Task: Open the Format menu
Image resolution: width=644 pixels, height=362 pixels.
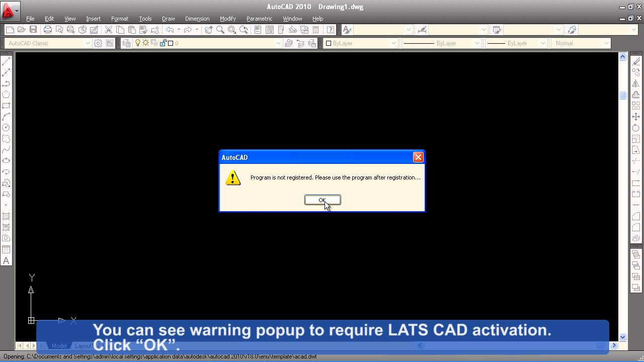Action: coord(120,19)
